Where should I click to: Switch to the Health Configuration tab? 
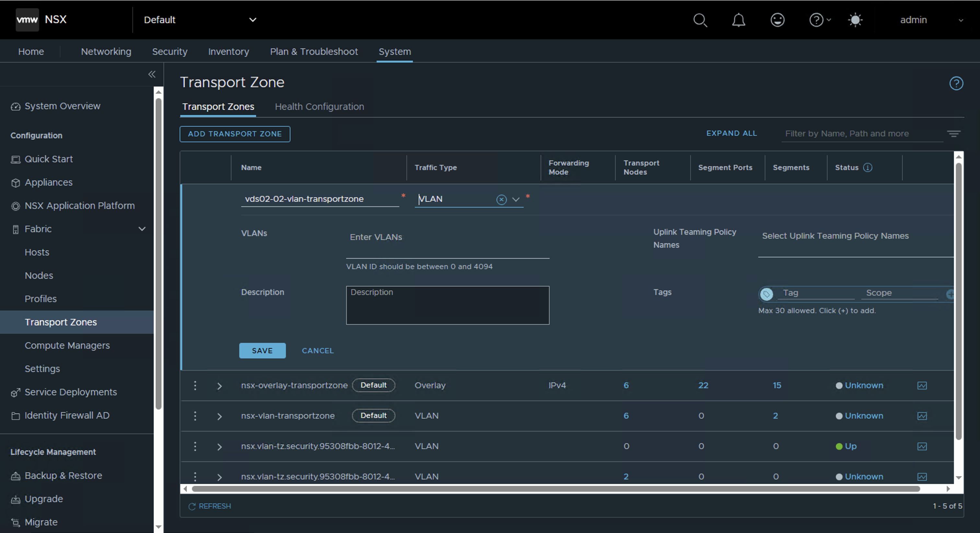319,107
